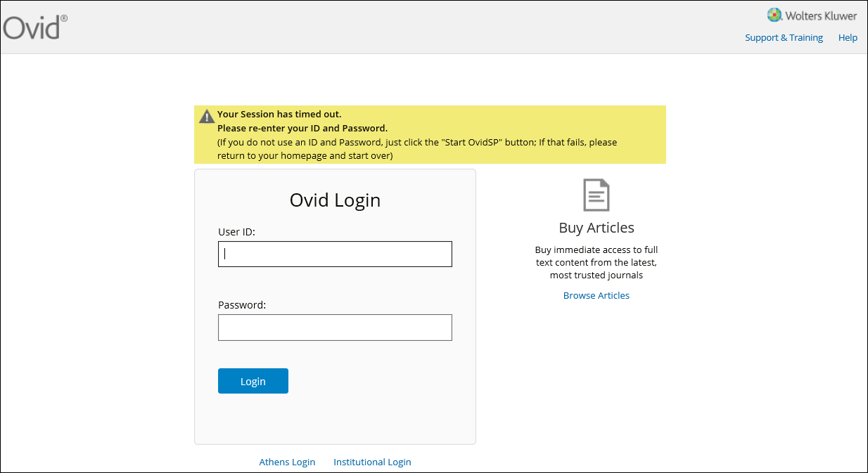
Task: Click the Ovid logo
Action: tap(35, 27)
